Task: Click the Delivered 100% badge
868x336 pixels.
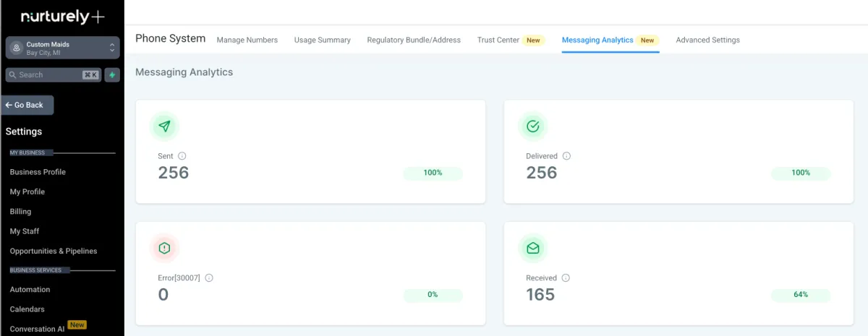Action: 801,173
